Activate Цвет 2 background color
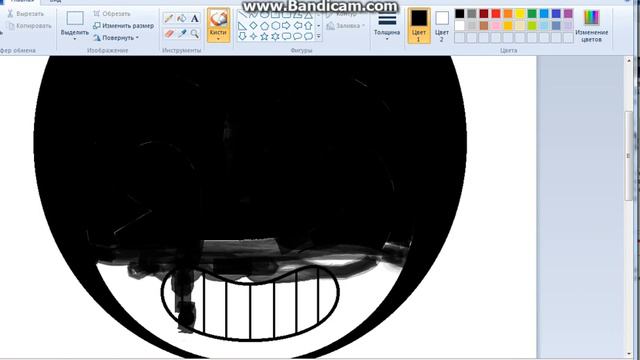Viewport: 640px width, 360px height. (x=442, y=25)
